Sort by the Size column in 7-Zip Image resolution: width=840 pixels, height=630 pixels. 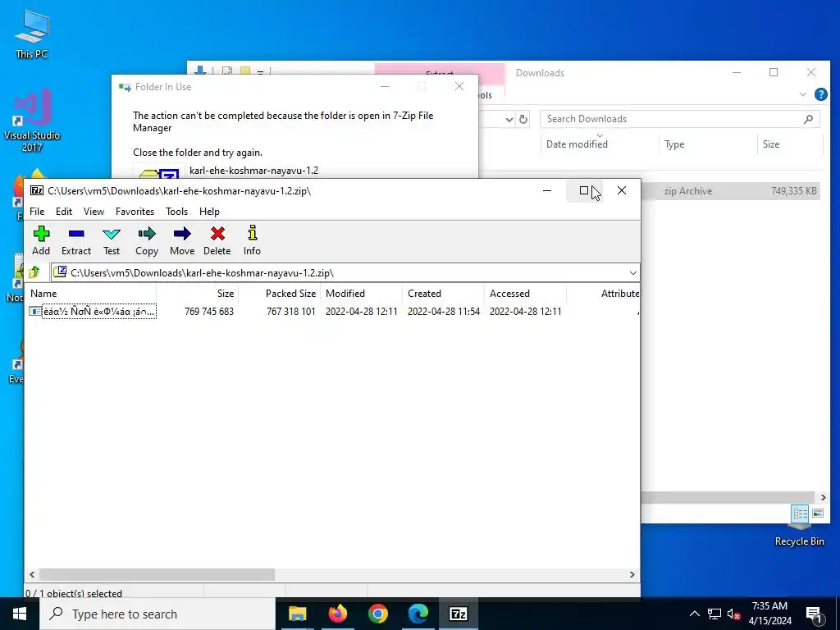point(197,294)
